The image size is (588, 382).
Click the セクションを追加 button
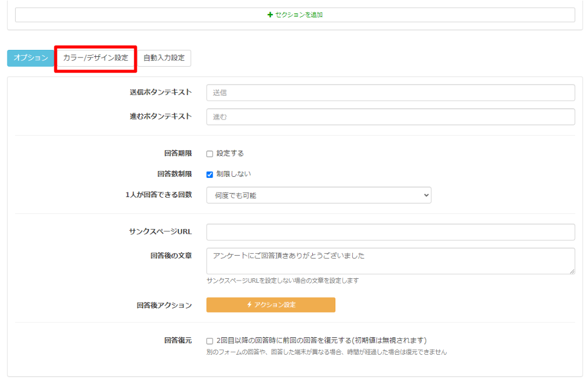[x=295, y=14]
